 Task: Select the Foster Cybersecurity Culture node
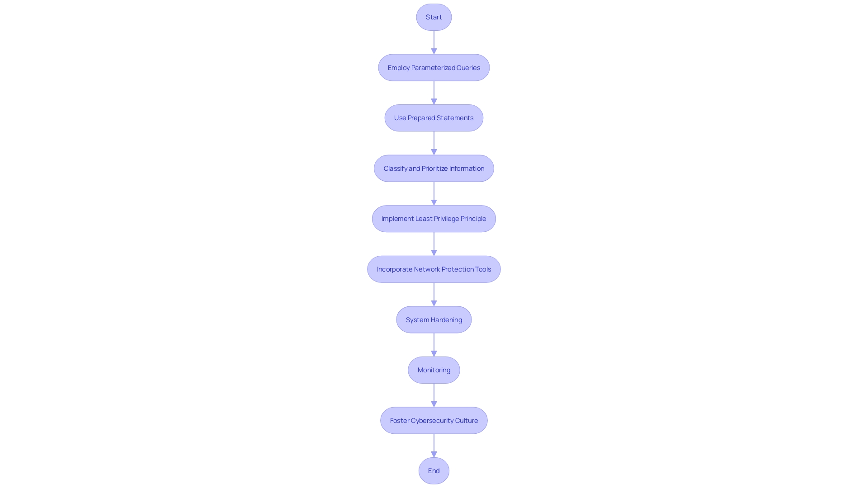434,420
